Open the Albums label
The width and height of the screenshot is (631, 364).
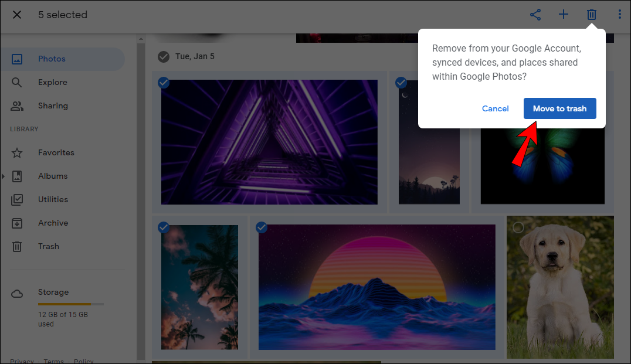click(53, 176)
